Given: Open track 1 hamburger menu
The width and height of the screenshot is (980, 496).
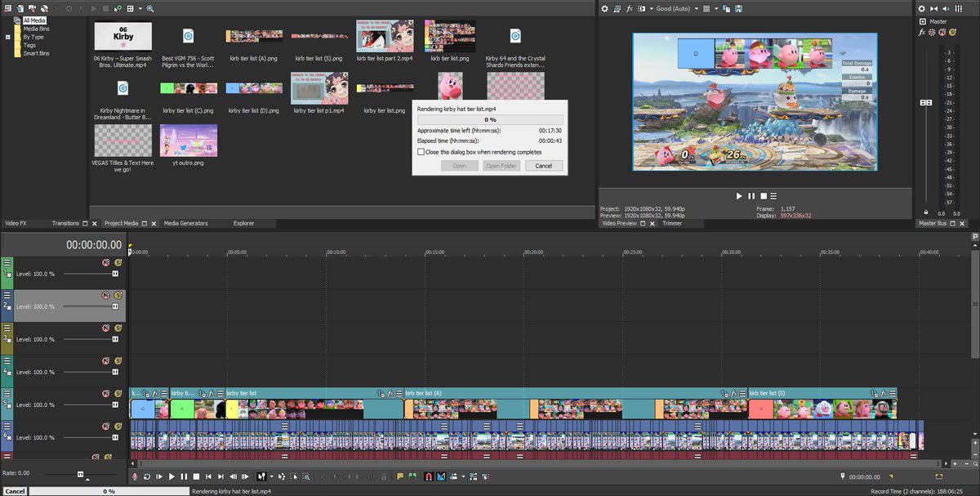Looking at the screenshot, I should 7,262.
